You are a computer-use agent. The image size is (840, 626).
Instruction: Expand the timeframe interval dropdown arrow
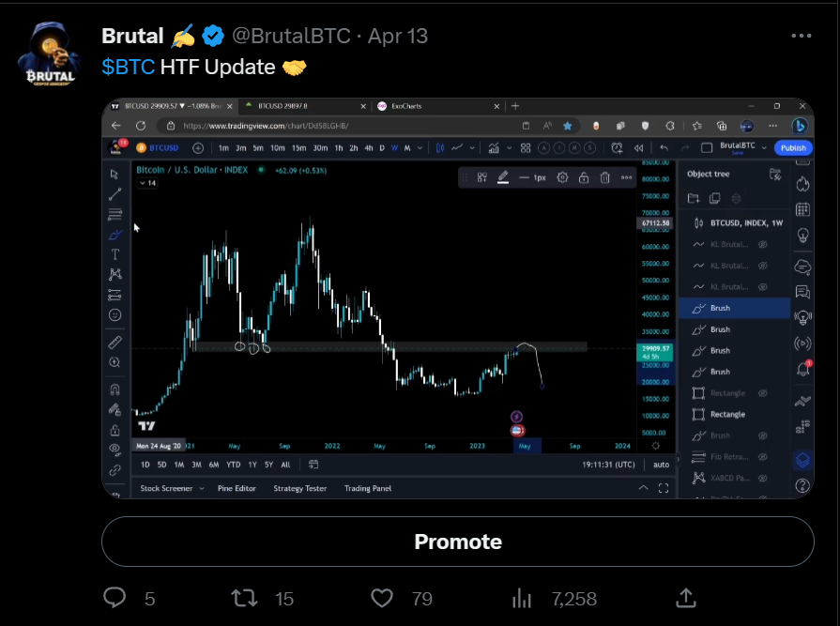420,147
